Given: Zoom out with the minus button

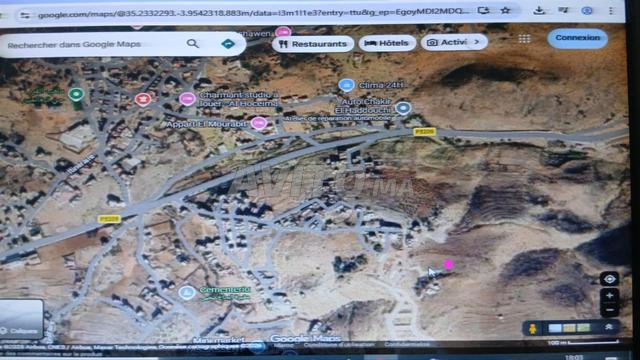Looking at the screenshot, I should click(x=609, y=310).
